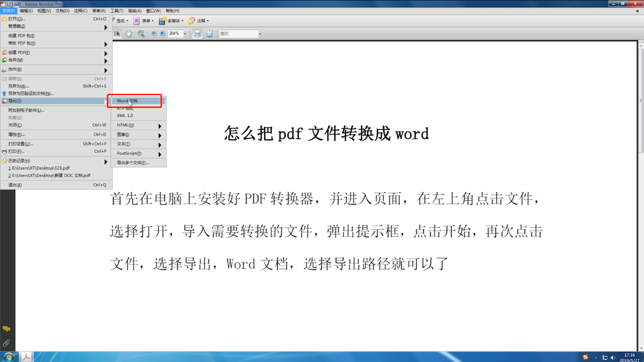Open the 高级(A) menu
644x362 pixels.
click(x=135, y=11)
